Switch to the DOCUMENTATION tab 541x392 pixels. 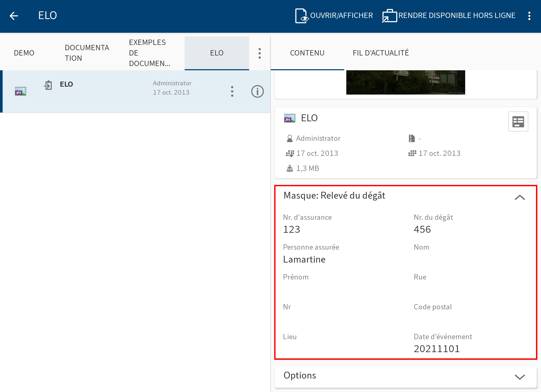(x=87, y=53)
